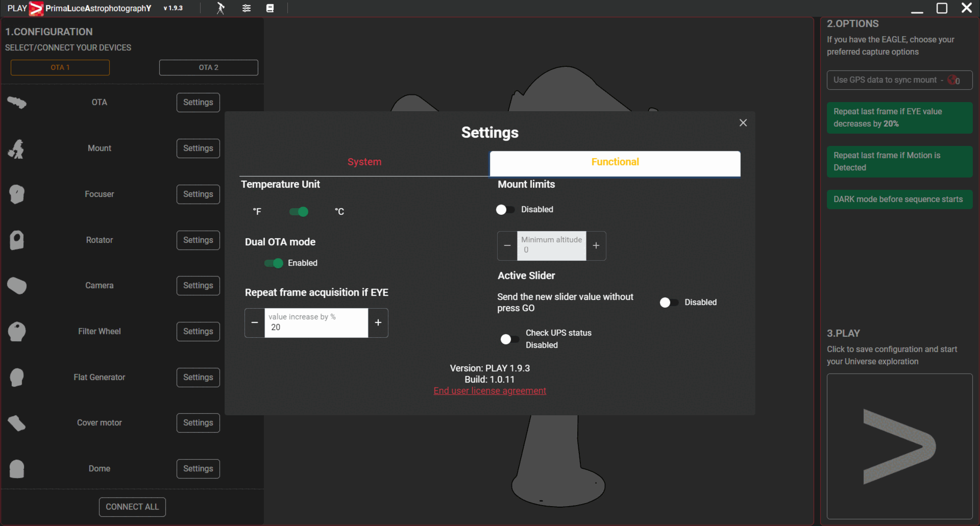Open Camera Settings
Image resolution: width=980 pixels, height=526 pixels.
(x=198, y=286)
